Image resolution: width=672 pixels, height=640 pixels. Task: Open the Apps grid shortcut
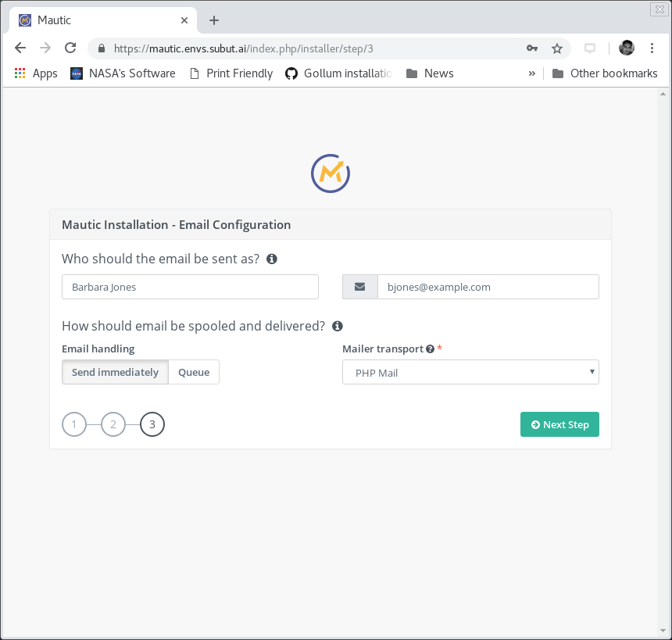36,73
